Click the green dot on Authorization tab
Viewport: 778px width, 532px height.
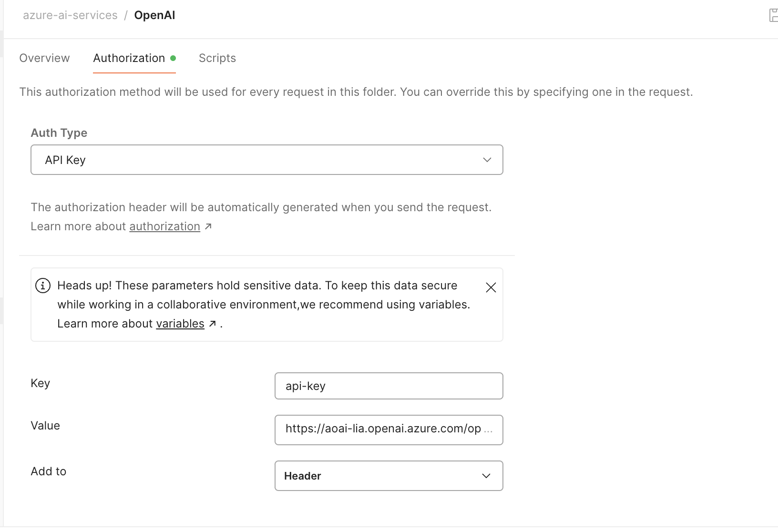coord(173,58)
